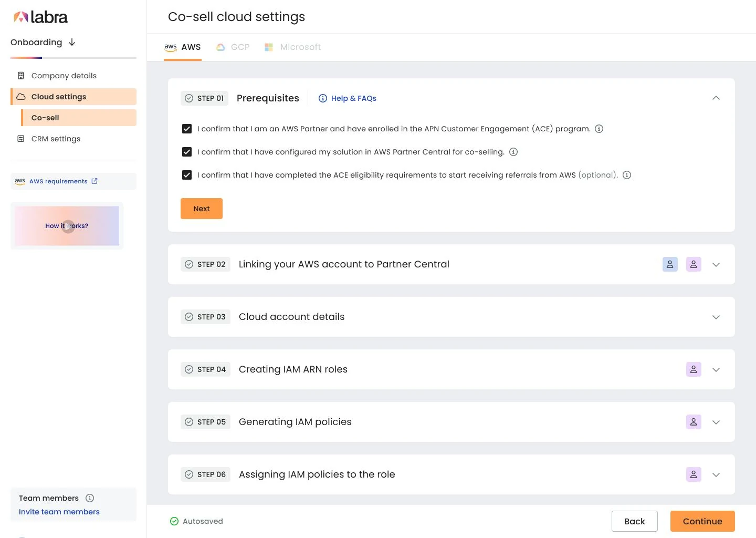Switch to the Microsoft tab

[292, 47]
